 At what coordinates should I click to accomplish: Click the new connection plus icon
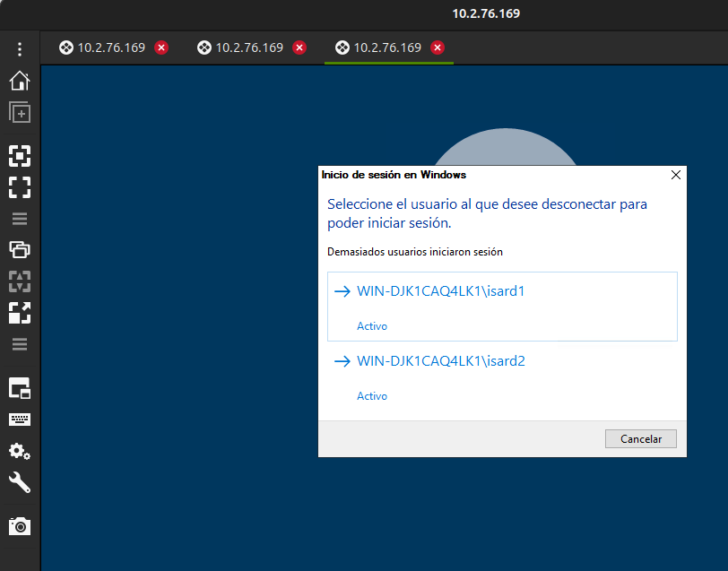pos(20,113)
